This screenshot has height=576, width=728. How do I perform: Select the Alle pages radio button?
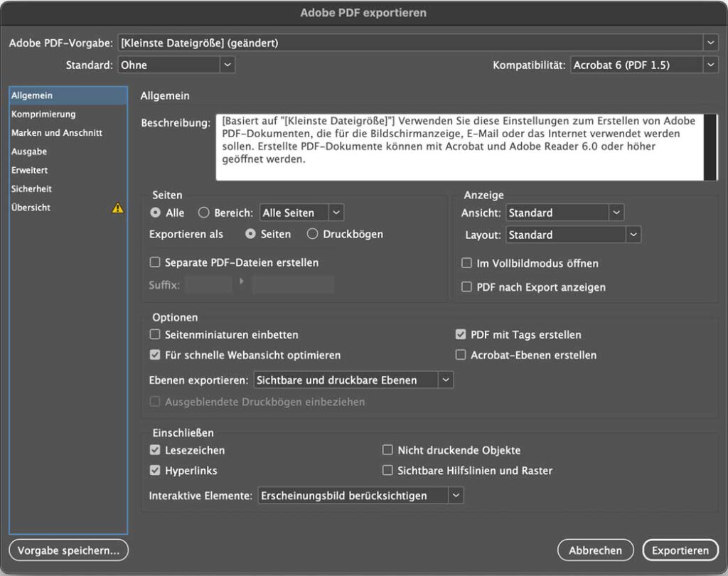(x=155, y=213)
